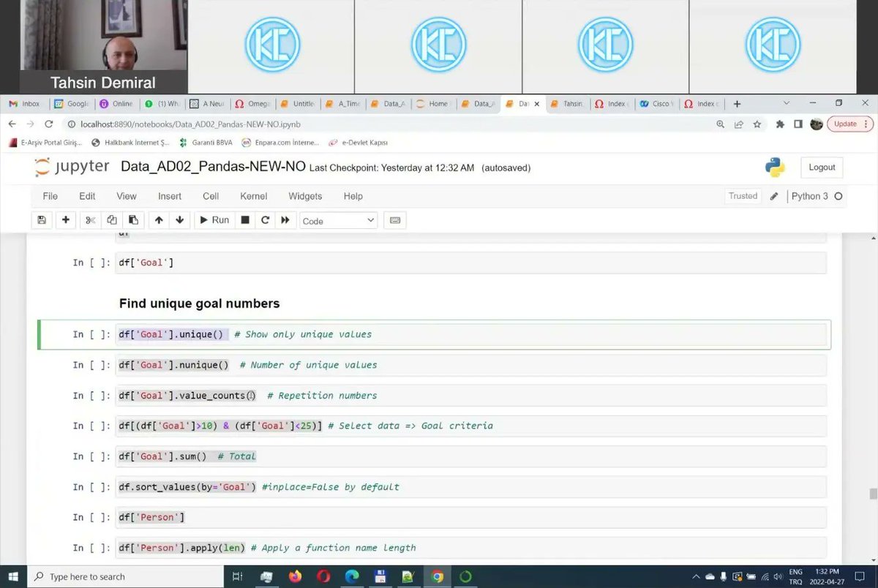This screenshot has width=878, height=588.
Task: Click the df['Person'].apply(len) code cell
Action: (x=470, y=548)
